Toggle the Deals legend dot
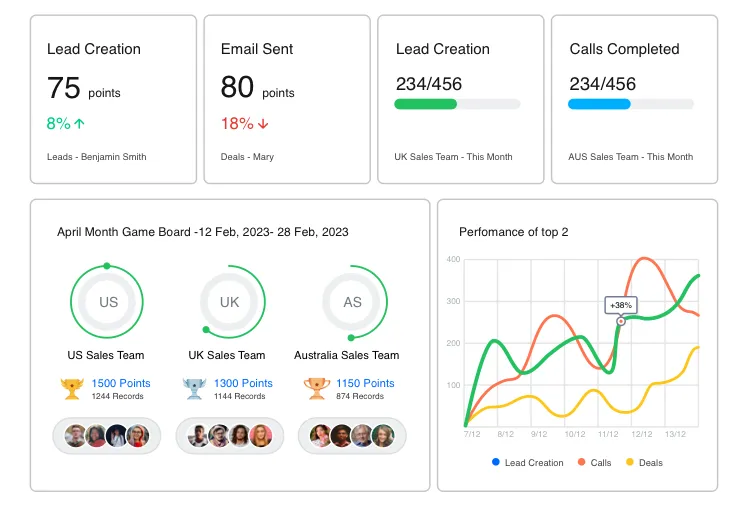The width and height of the screenshot is (748, 506). (630, 462)
